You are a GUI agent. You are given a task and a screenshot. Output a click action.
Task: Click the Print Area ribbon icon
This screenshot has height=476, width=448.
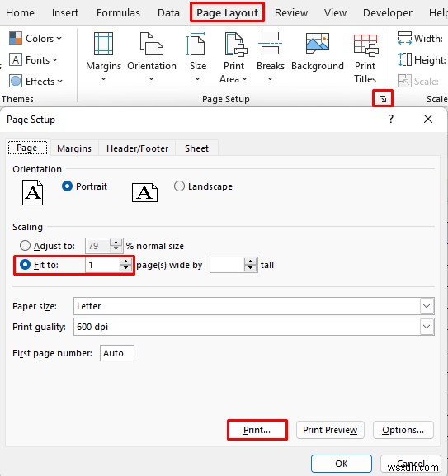point(236,45)
